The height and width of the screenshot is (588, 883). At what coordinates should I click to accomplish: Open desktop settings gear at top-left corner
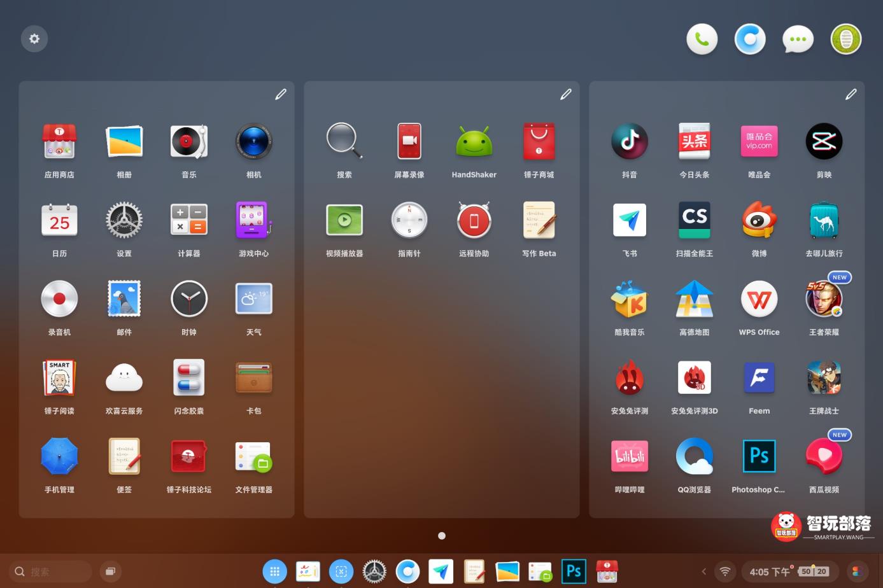coord(34,39)
